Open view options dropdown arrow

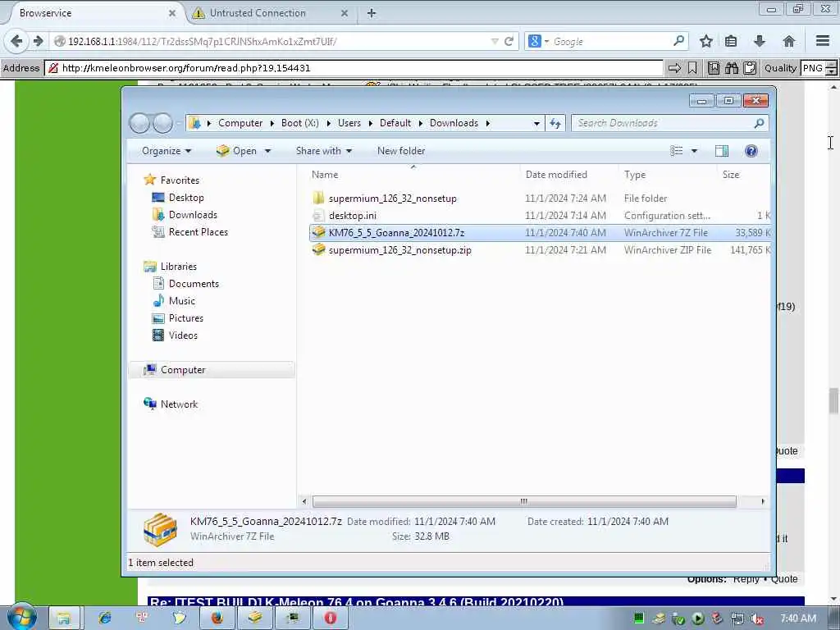(x=694, y=151)
